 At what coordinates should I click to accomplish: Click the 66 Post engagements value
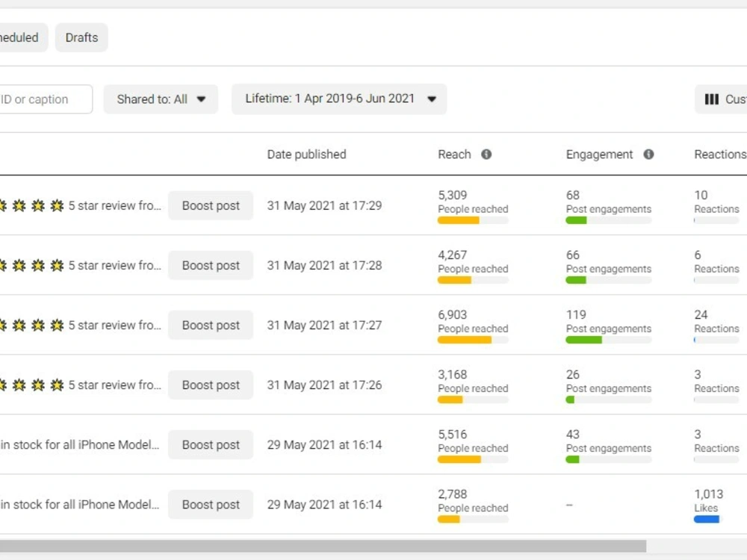pyautogui.click(x=573, y=255)
